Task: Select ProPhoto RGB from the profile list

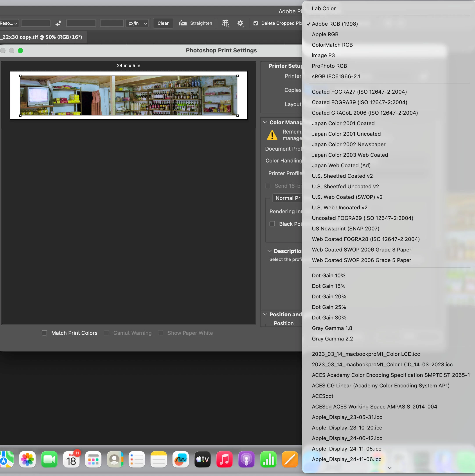Action: (x=329, y=66)
